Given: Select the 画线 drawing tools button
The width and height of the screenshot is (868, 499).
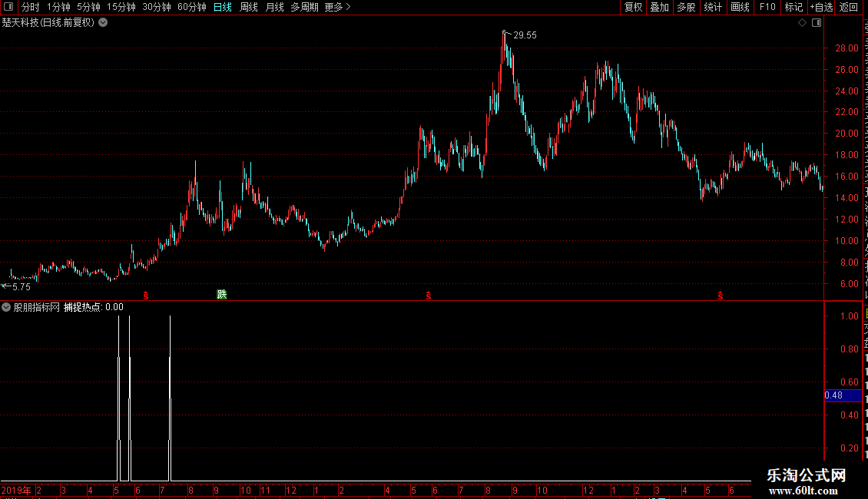Looking at the screenshot, I should (x=740, y=7).
